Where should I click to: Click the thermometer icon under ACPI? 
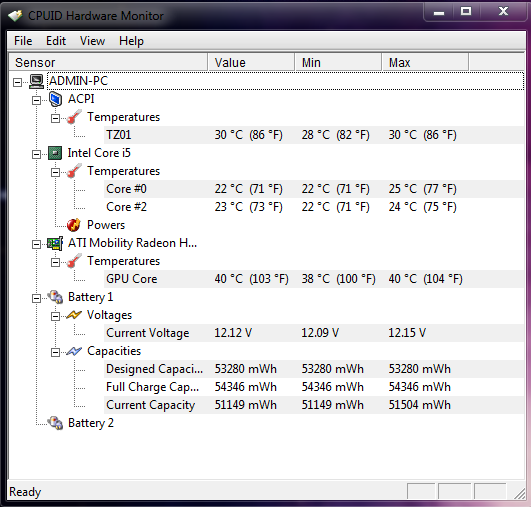point(74,117)
